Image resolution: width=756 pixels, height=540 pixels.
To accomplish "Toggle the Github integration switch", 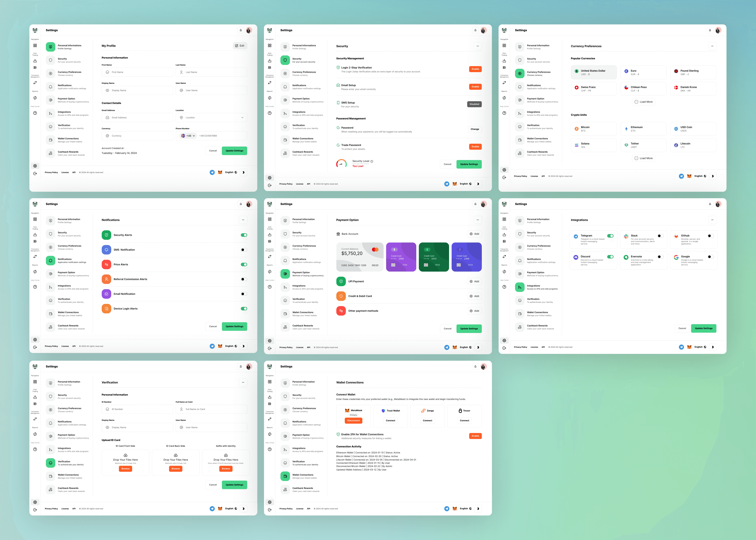I will pos(710,236).
